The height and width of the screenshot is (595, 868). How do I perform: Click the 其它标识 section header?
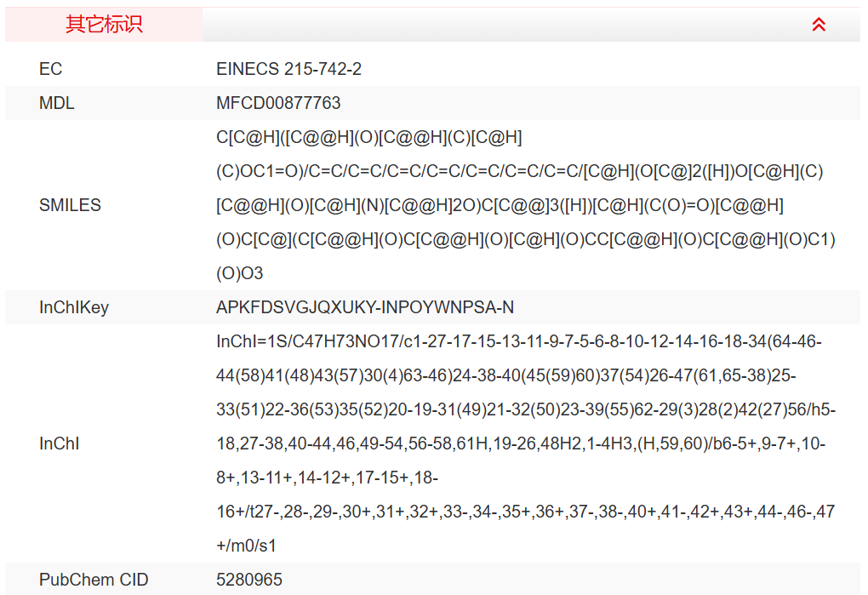tap(104, 25)
